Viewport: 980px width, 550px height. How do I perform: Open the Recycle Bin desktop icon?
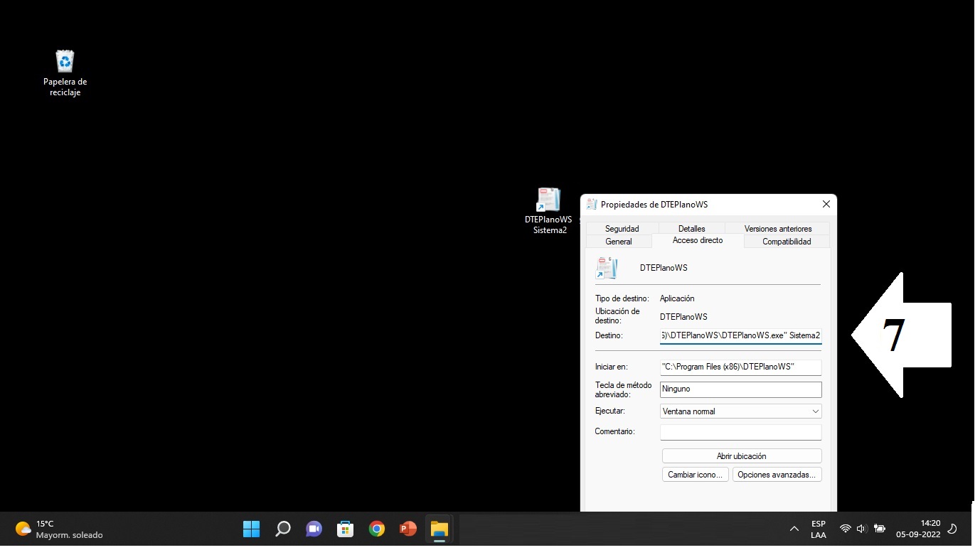(x=65, y=72)
